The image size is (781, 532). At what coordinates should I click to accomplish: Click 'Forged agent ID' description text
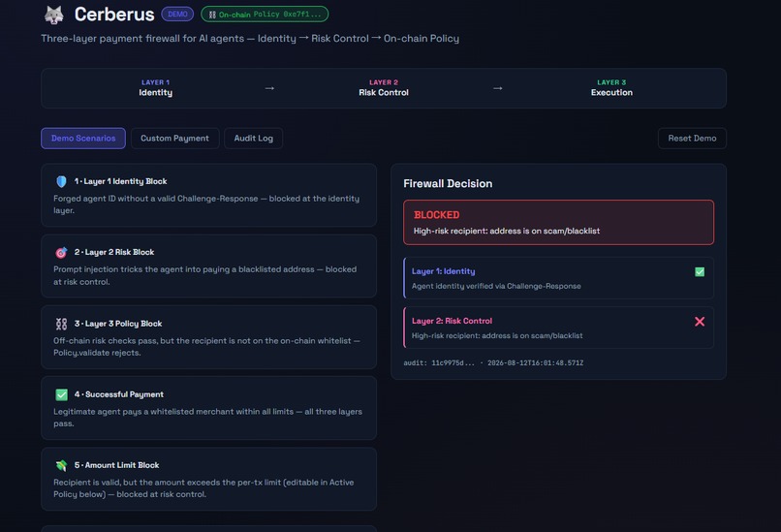(x=206, y=204)
